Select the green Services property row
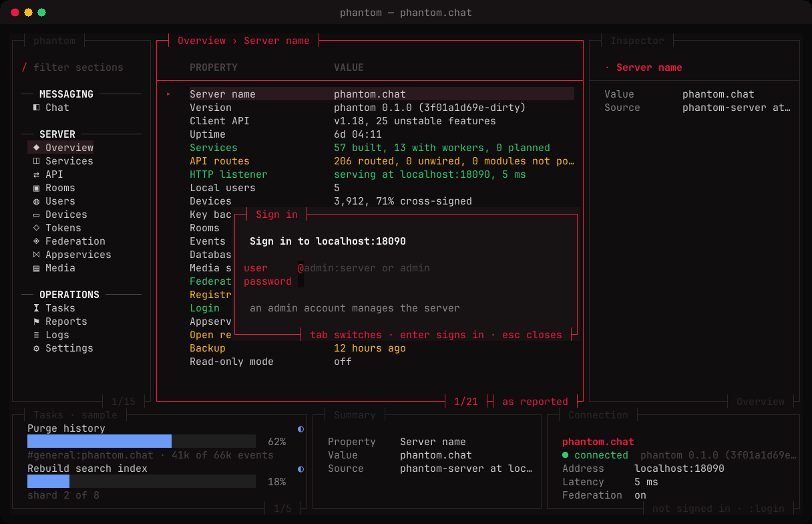The width and height of the screenshot is (812, 524). coord(382,148)
